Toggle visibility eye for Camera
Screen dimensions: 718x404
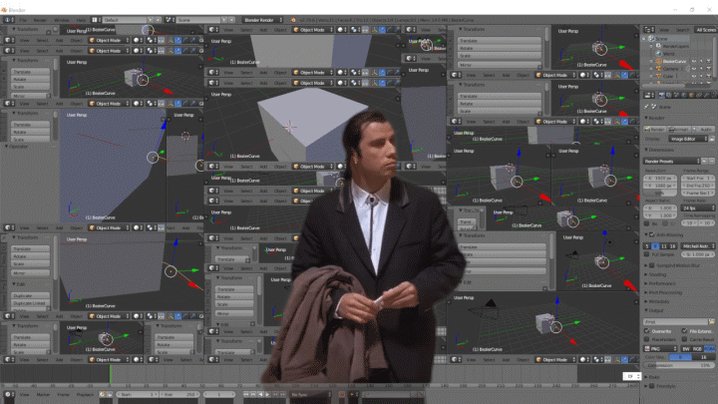pyautogui.click(x=694, y=68)
